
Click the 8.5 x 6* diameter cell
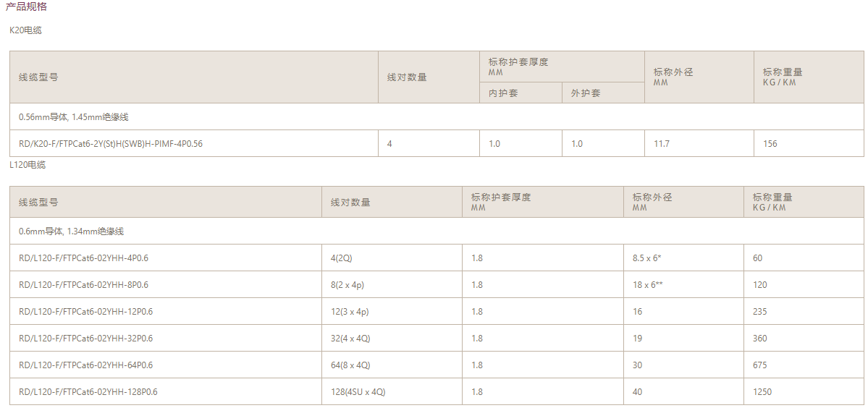pos(647,258)
